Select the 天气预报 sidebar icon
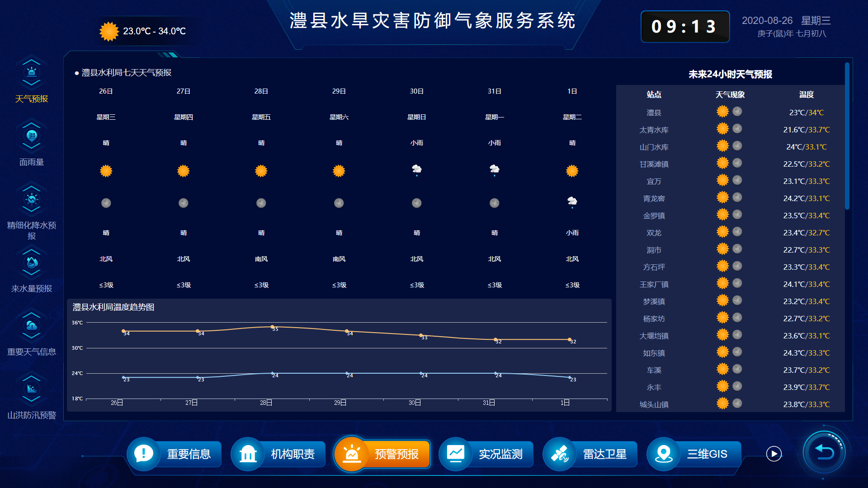Image resolution: width=868 pixels, height=488 pixels. coord(31,72)
